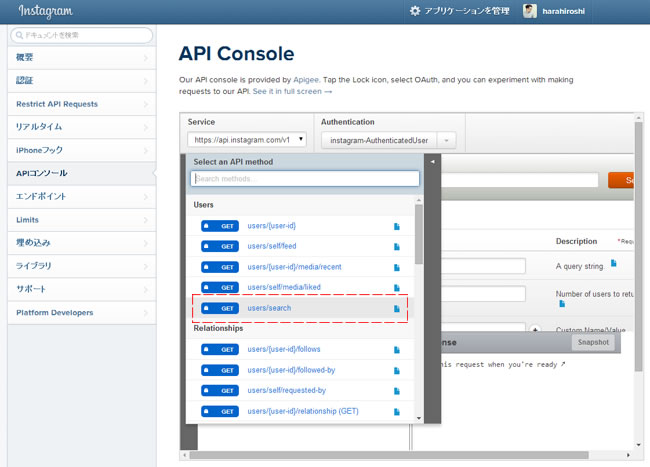Open Platform Developers sidebar item

coord(82,312)
